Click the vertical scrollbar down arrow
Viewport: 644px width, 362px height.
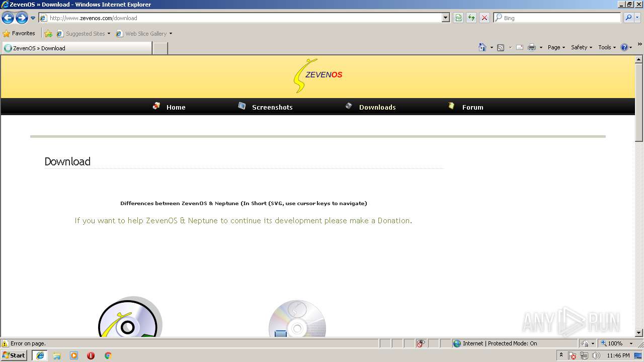pyautogui.click(x=639, y=333)
